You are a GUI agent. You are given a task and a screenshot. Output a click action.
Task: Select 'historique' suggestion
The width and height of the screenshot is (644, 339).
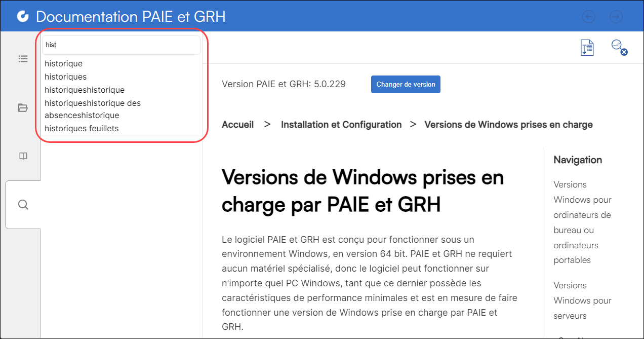[x=64, y=64]
